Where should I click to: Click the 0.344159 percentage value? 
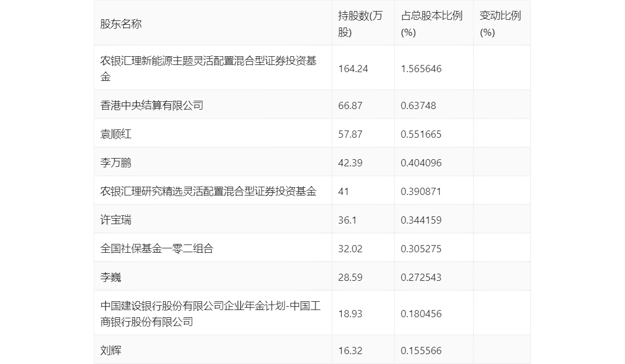[421, 220]
